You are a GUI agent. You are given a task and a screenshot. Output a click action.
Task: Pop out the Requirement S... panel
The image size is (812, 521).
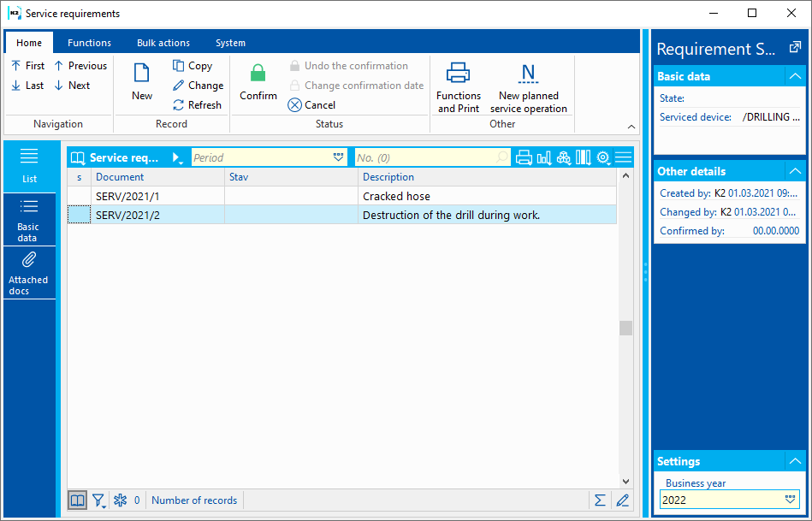tap(794, 48)
